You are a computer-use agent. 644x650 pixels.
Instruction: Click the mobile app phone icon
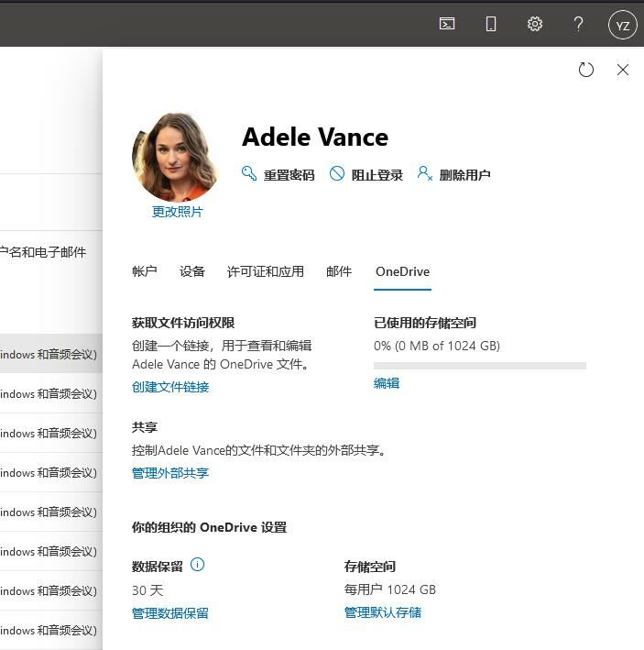(491, 25)
